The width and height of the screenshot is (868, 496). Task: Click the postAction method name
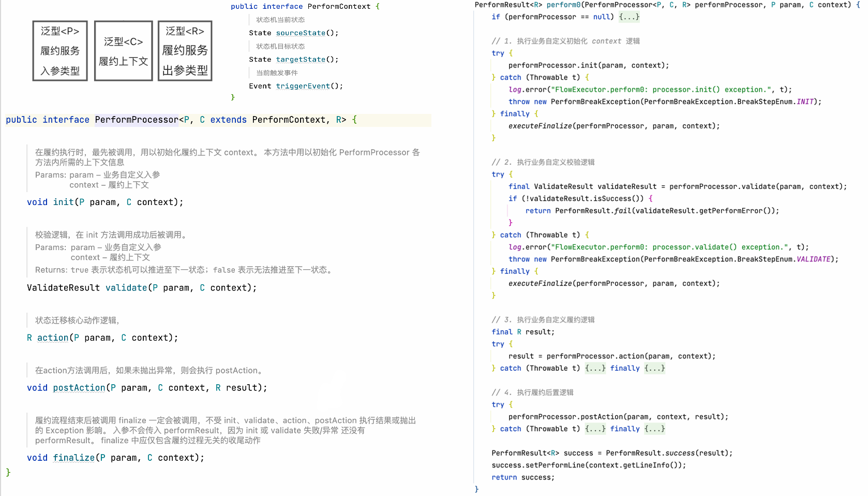click(79, 388)
